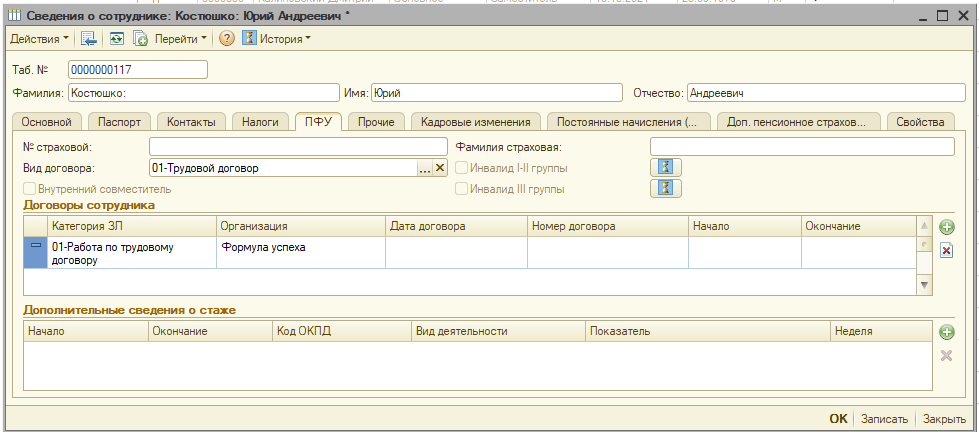Click the green refresh icon in toolbar
This screenshot has height=432, width=979.
click(x=117, y=39)
